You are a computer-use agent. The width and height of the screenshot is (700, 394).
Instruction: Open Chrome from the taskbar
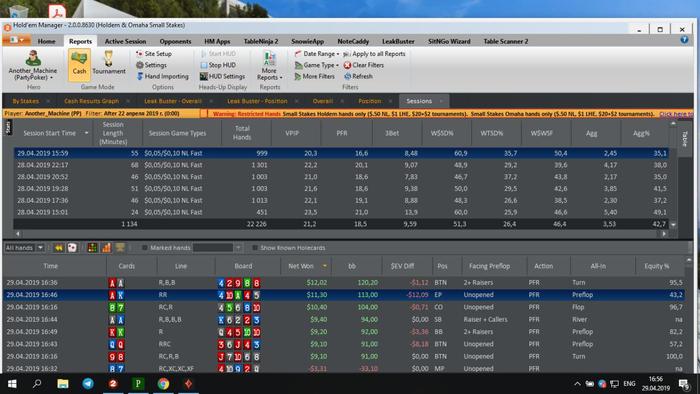pyautogui.click(x=163, y=384)
